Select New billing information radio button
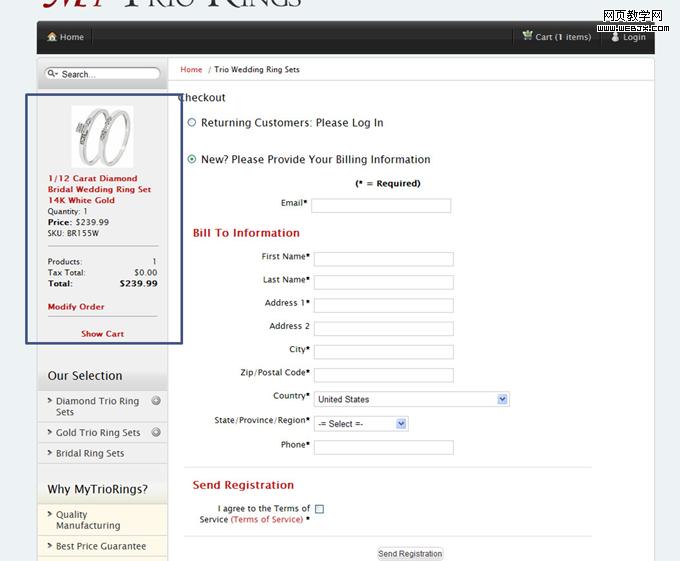 (192, 159)
